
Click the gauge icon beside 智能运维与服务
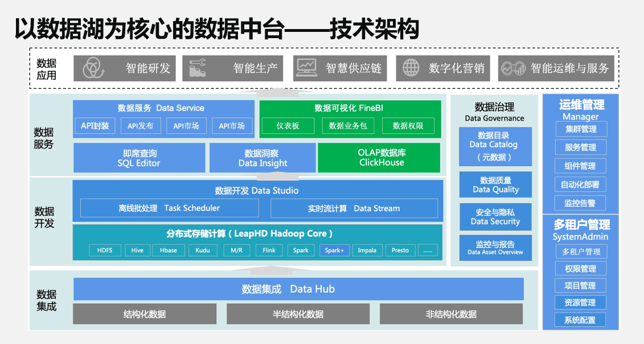pos(513,69)
